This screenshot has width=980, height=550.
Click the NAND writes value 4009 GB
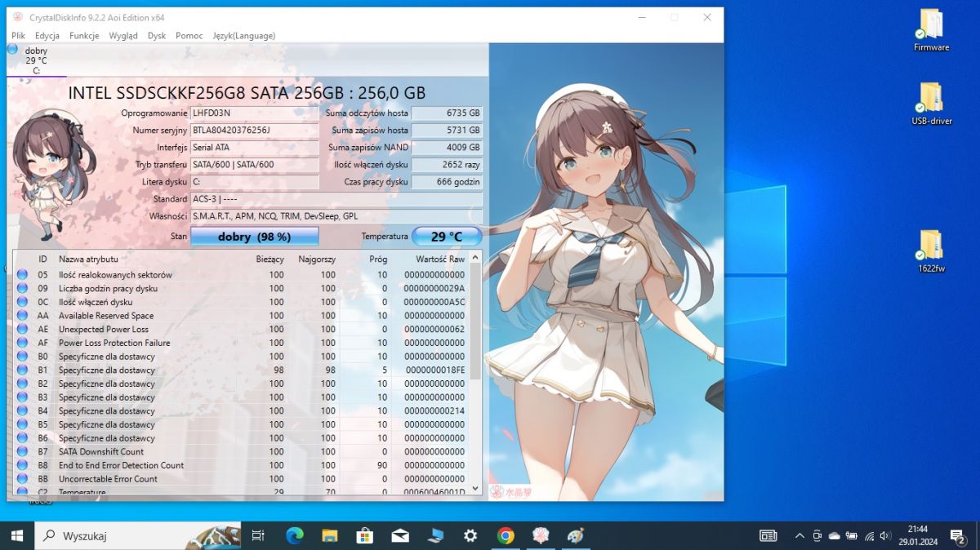coord(447,148)
